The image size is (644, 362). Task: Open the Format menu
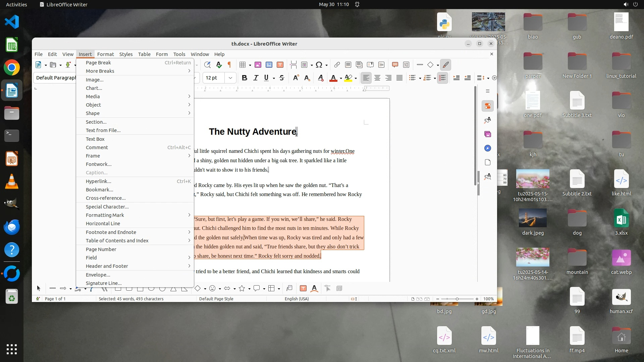[x=105, y=54]
